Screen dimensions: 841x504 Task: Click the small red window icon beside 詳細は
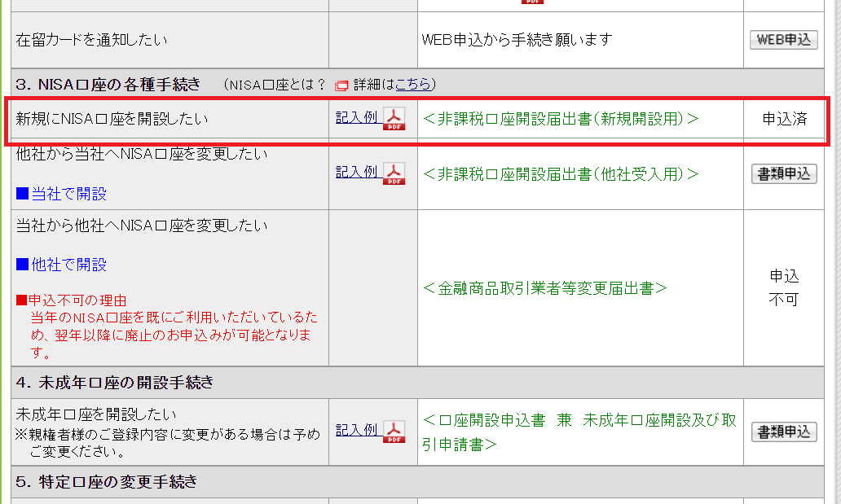342,85
